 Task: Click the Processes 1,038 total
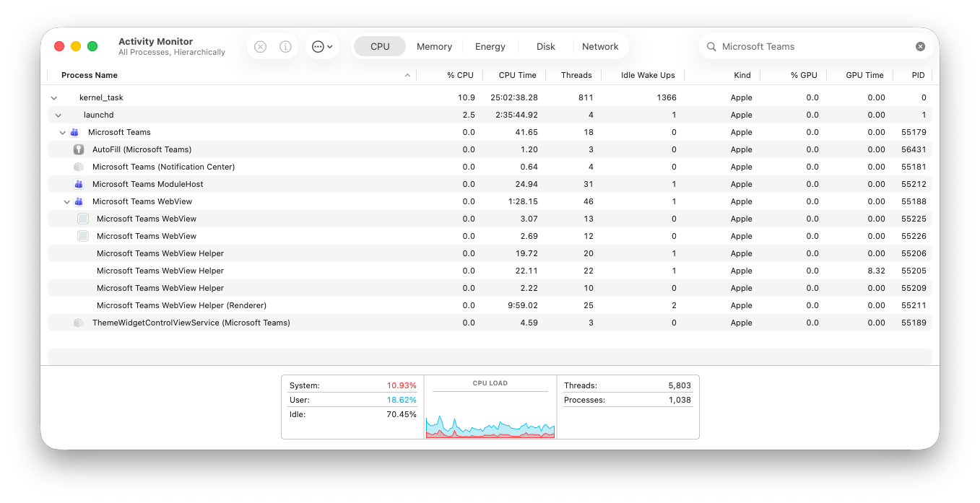628,400
